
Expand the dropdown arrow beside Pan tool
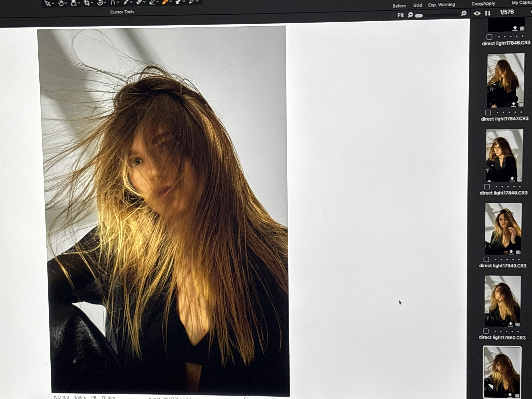coord(66,3)
